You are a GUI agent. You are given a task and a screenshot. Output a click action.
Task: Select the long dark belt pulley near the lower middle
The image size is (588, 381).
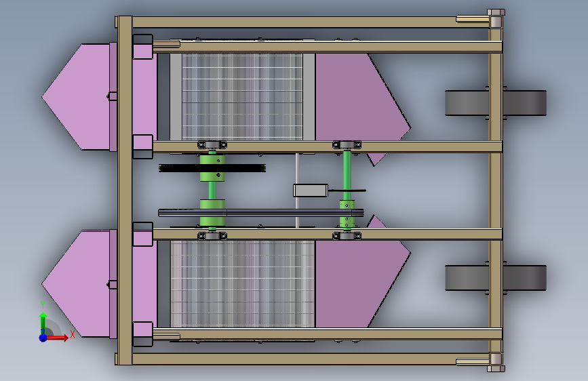point(261,213)
